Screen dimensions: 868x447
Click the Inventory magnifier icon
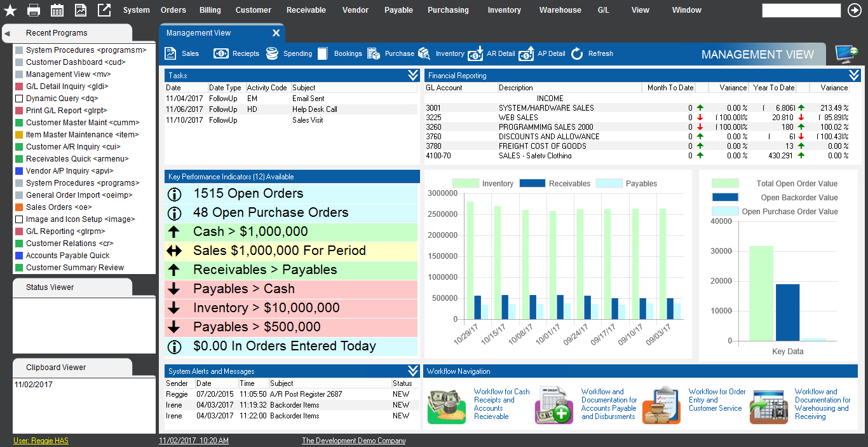coord(424,54)
